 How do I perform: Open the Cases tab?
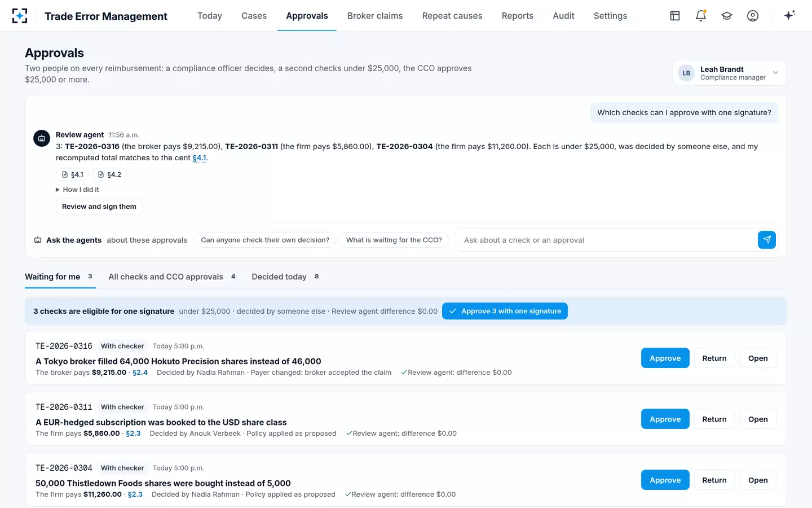tap(254, 16)
